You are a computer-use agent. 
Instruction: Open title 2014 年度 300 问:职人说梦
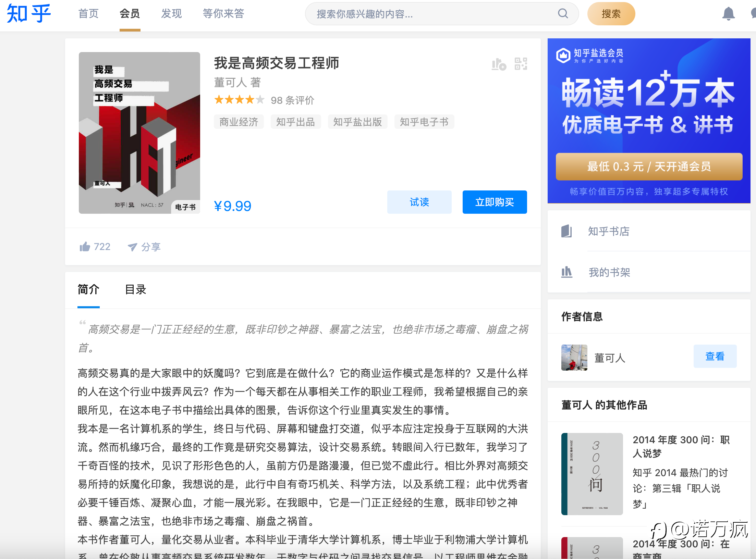tap(681, 446)
